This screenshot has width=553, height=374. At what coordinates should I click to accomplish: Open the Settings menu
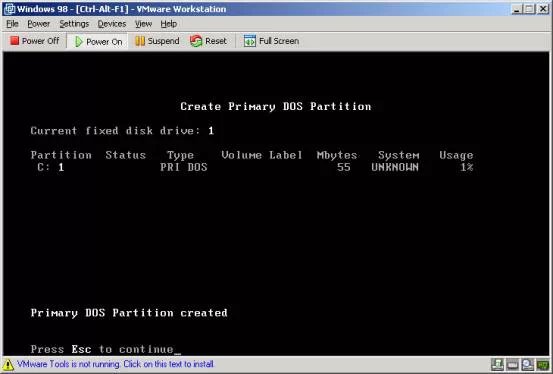(x=74, y=24)
